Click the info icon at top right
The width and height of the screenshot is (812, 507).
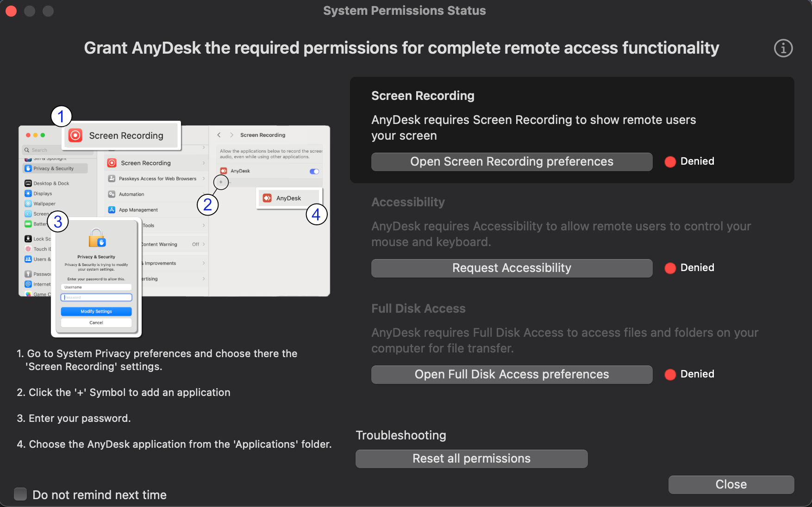[783, 48]
